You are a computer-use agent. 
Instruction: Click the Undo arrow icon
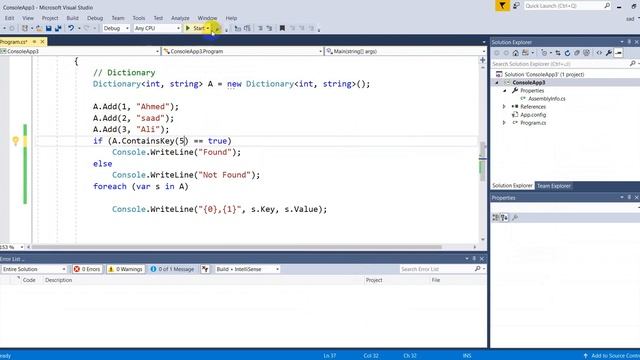click(x=71, y=28)
